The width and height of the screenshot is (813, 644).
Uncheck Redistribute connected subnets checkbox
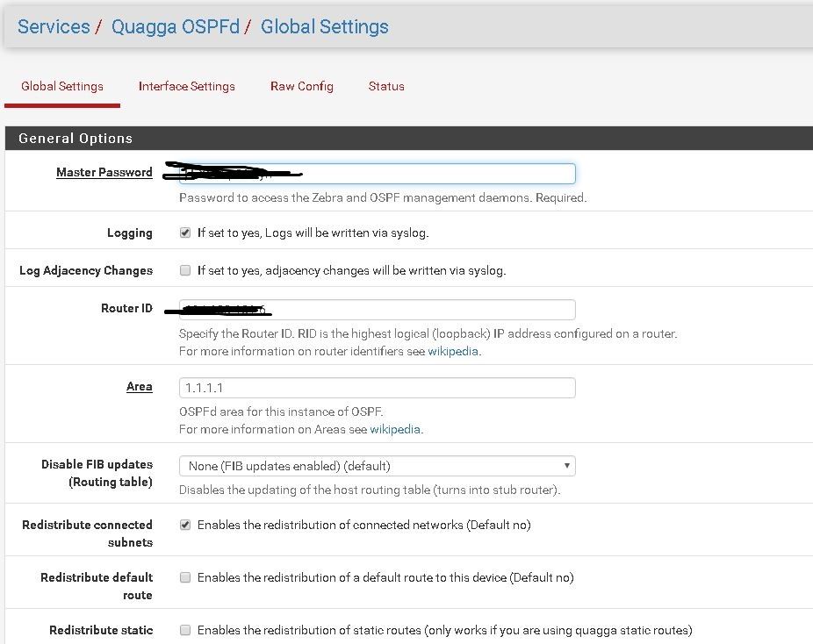point(185,525)
